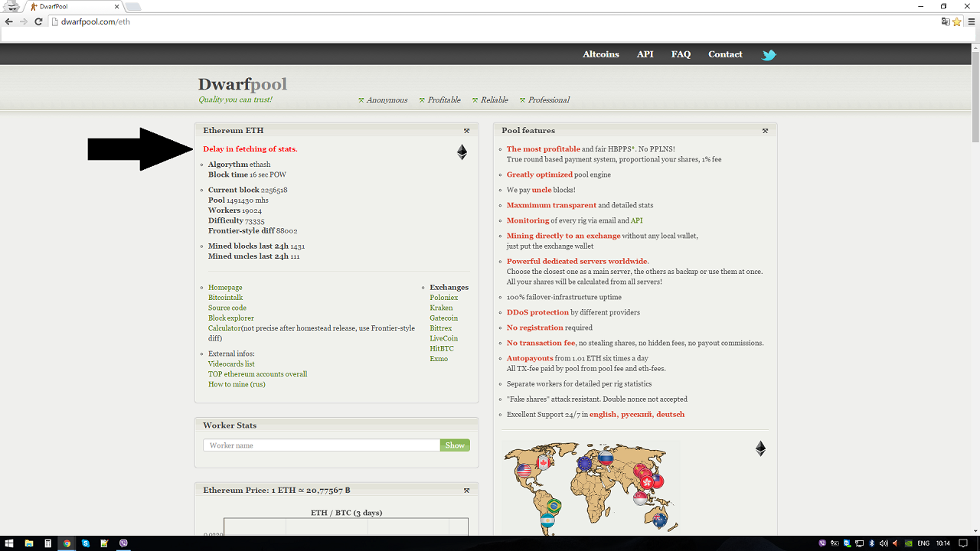
Task: Open File Explorer from the taskbar
Action: (29, 543)
